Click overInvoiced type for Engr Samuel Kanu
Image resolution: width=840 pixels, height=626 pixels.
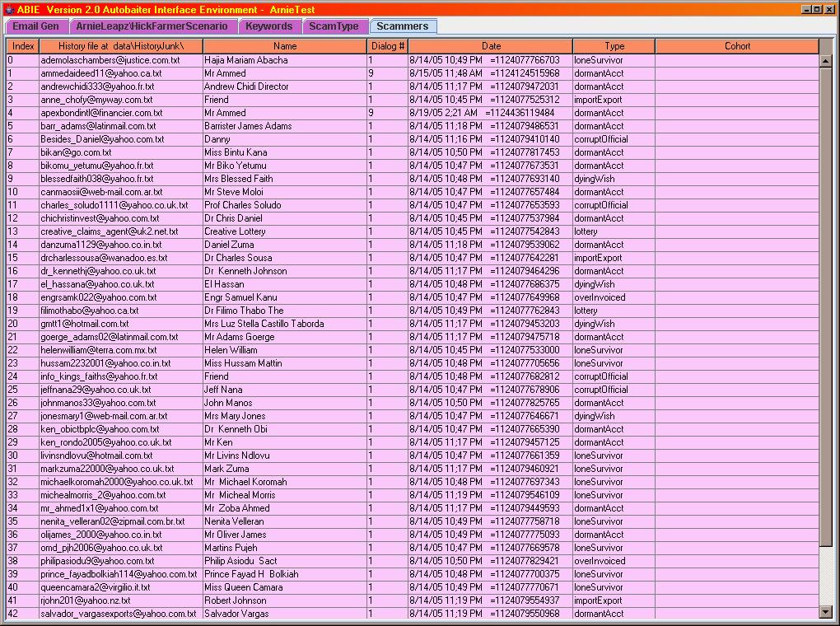point(614,297)
